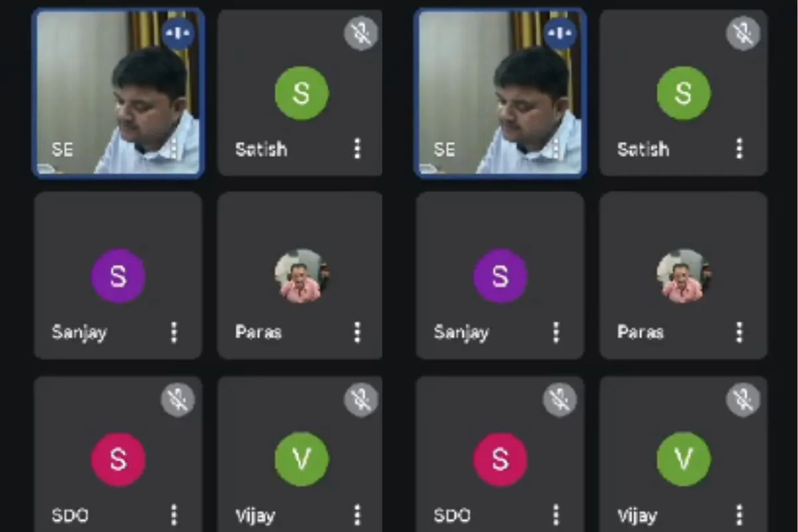Click Paras's profile photo in left grid
798x532 pixels.
(302, 276)
